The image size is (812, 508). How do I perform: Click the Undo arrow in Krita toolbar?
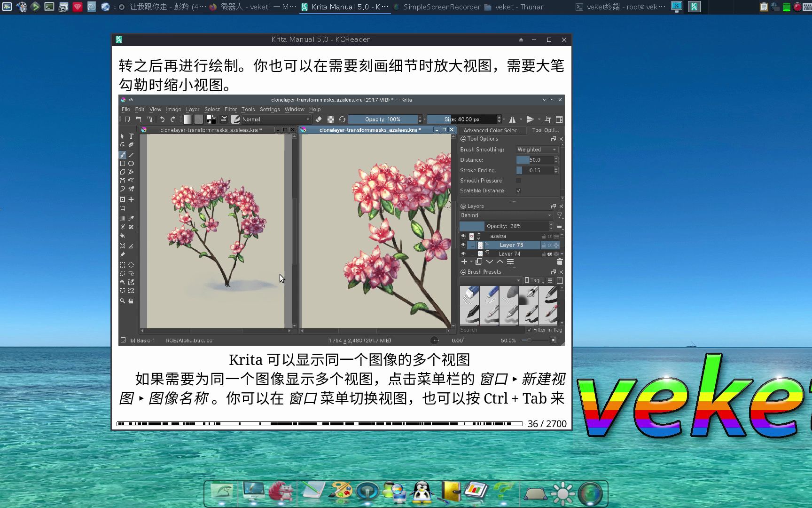tap(162, 119)
